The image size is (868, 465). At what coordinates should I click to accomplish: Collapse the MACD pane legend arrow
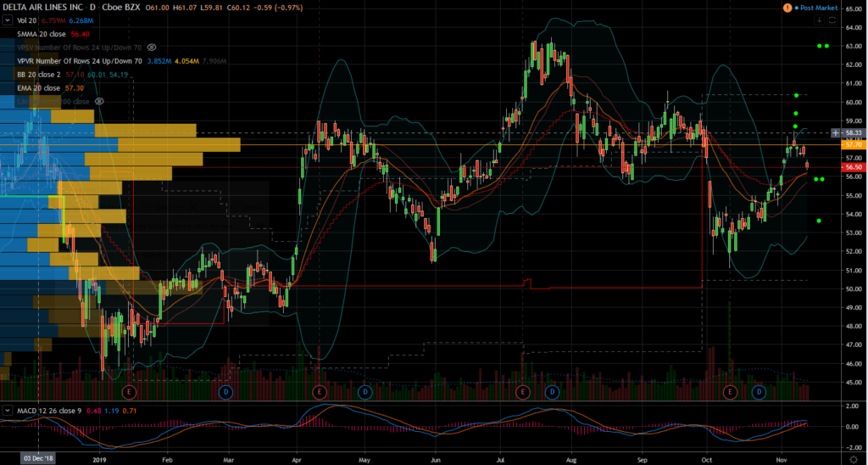pyautogui.click(x=9, y=412)
